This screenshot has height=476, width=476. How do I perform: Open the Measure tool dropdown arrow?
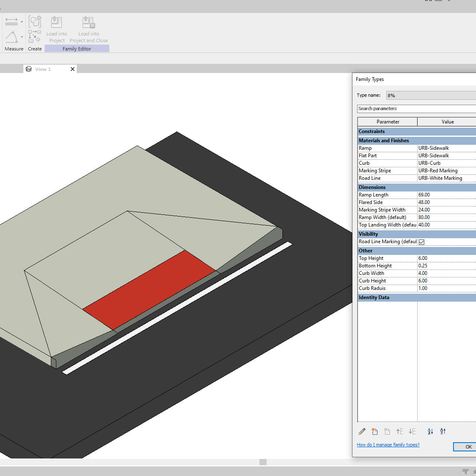pyautogui.click(x=22, y=22)
